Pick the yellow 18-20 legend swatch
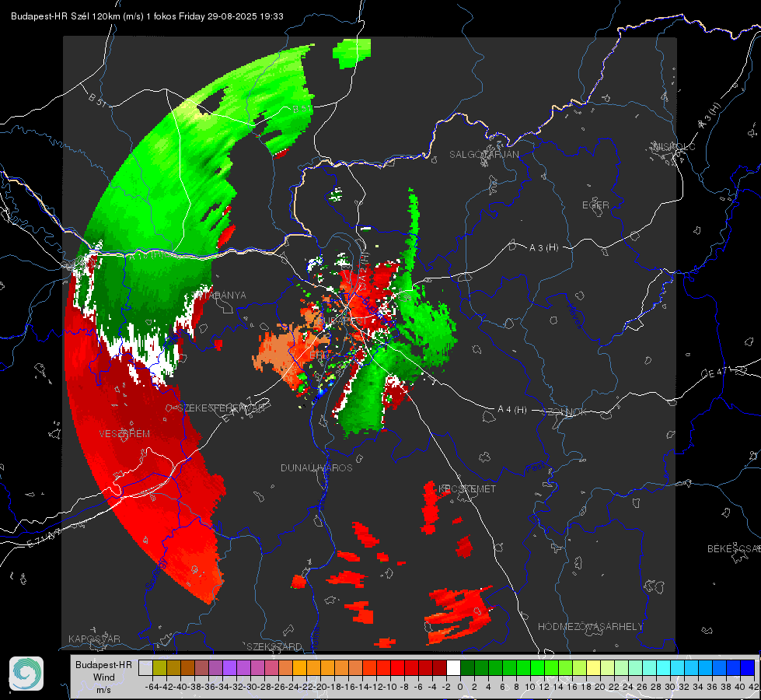 (x=594, y=668)
